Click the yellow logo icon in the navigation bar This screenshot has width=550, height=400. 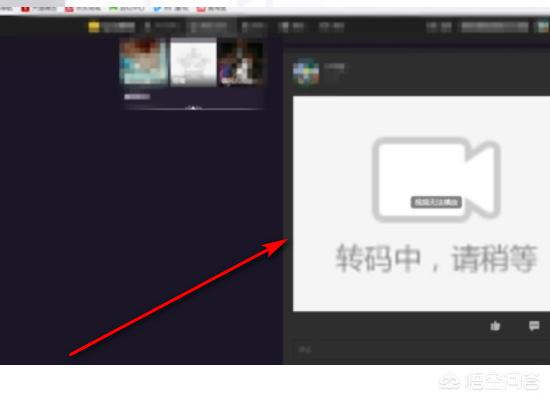click(x=94, y=27)
